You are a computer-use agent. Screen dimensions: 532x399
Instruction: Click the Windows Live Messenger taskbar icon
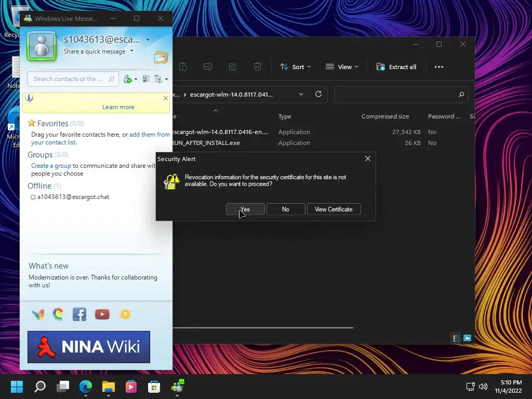tap(177, 386)
